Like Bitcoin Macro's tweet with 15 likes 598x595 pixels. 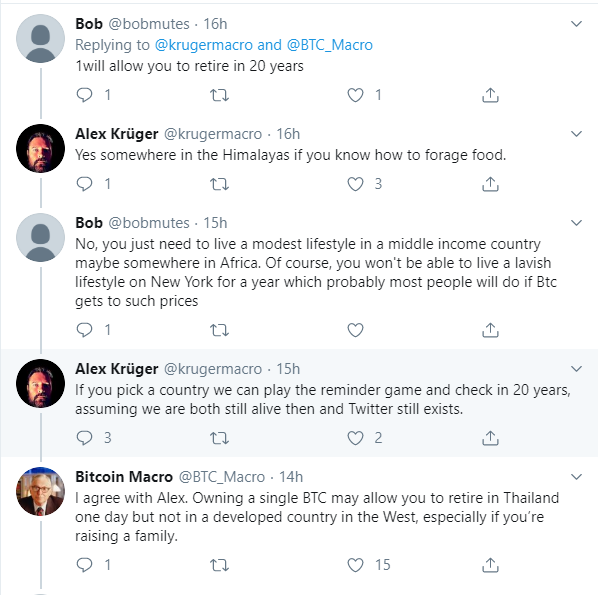355,565
